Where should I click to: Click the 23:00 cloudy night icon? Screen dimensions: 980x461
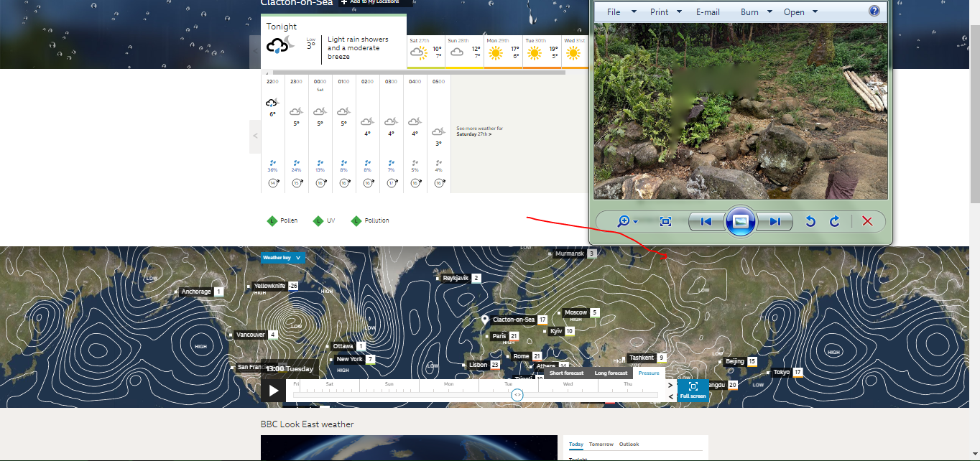[x=296, y=111]
